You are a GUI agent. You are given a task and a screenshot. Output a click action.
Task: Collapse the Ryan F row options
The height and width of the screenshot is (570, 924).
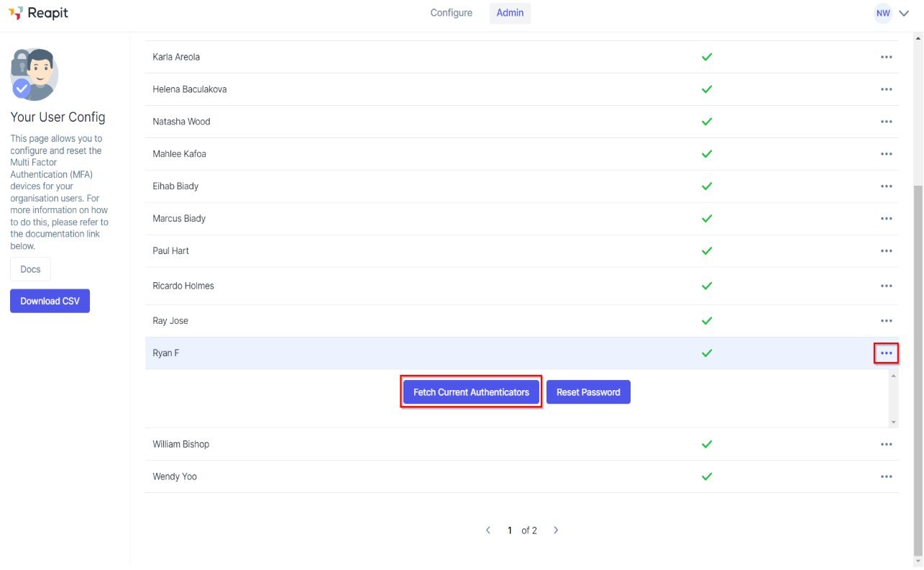pyautogui.click(x=886, y=353)
